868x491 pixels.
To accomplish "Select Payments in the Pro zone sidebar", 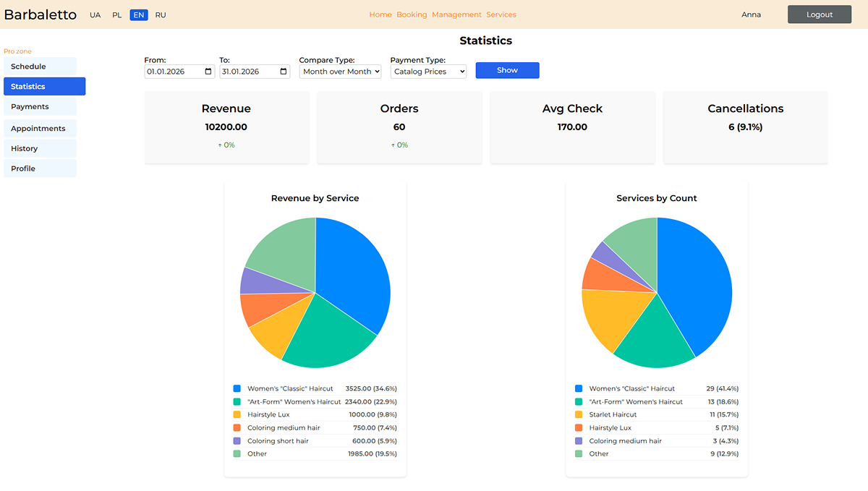I will click(40, 107).
